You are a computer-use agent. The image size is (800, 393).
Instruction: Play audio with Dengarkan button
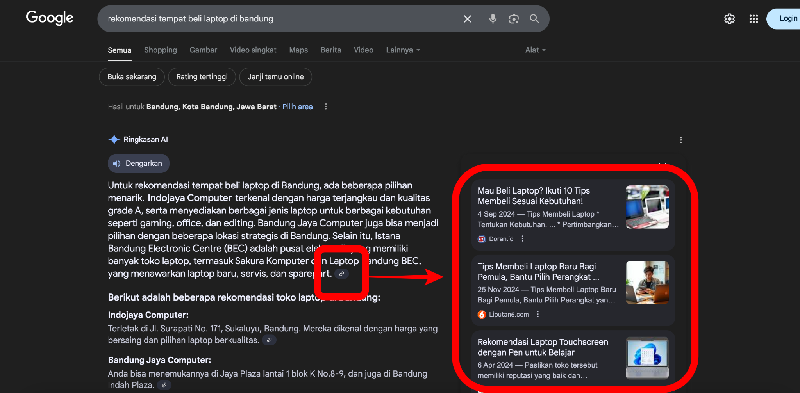[139, 163]
